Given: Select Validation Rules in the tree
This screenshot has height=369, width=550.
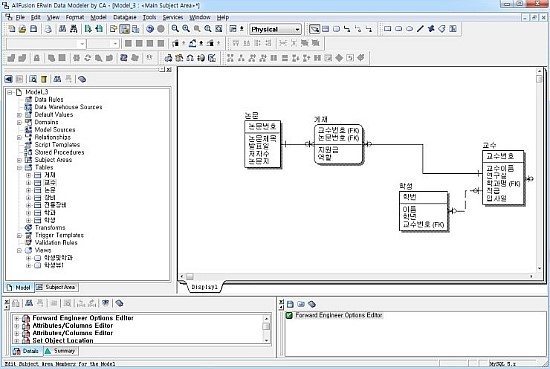Looking at the screenshot, I should click(x=56, y=243).
